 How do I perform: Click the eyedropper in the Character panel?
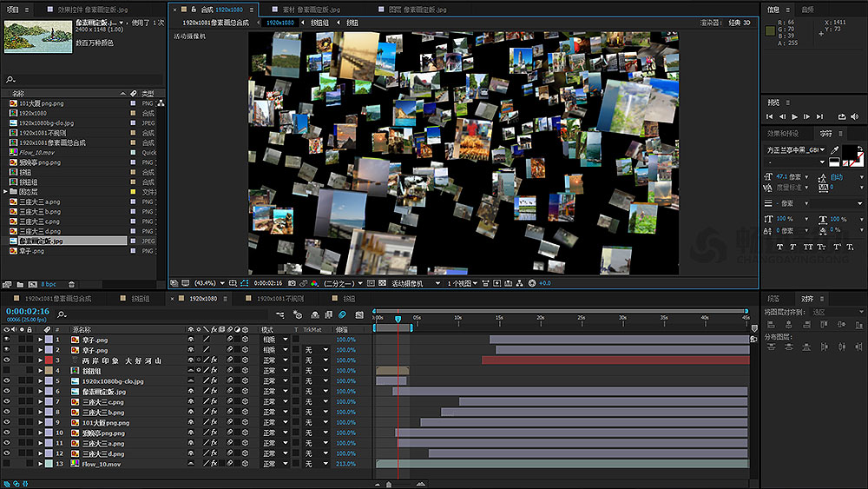point(835,149)
